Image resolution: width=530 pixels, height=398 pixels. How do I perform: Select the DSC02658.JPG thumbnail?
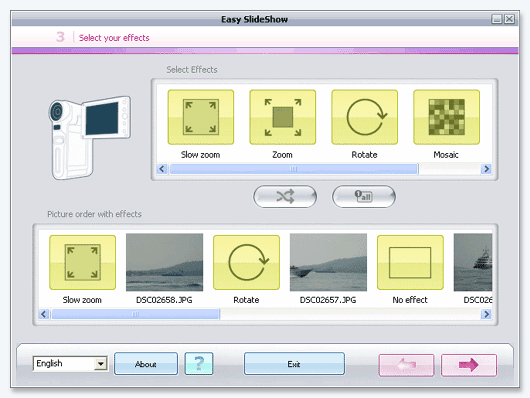pos(164,262)
